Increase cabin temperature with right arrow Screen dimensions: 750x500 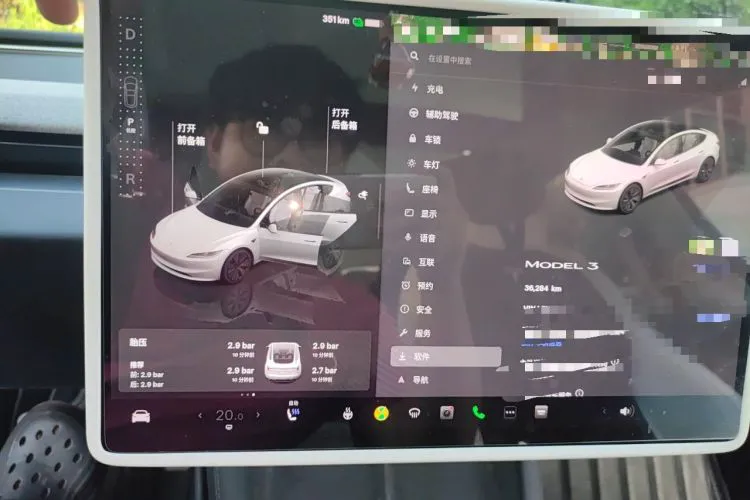[x=258, y=415]
